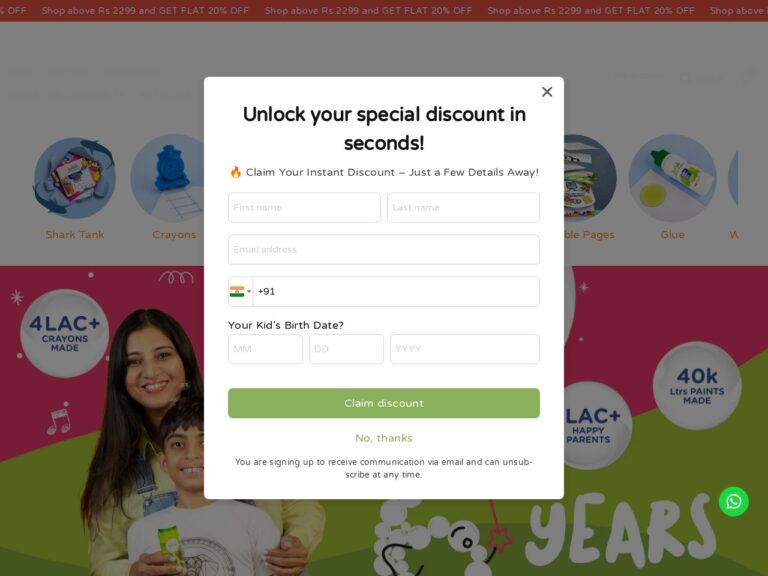This screenshot has width=768, height=576.
Task: Click the MM birth month field
Action: [265, 349]
